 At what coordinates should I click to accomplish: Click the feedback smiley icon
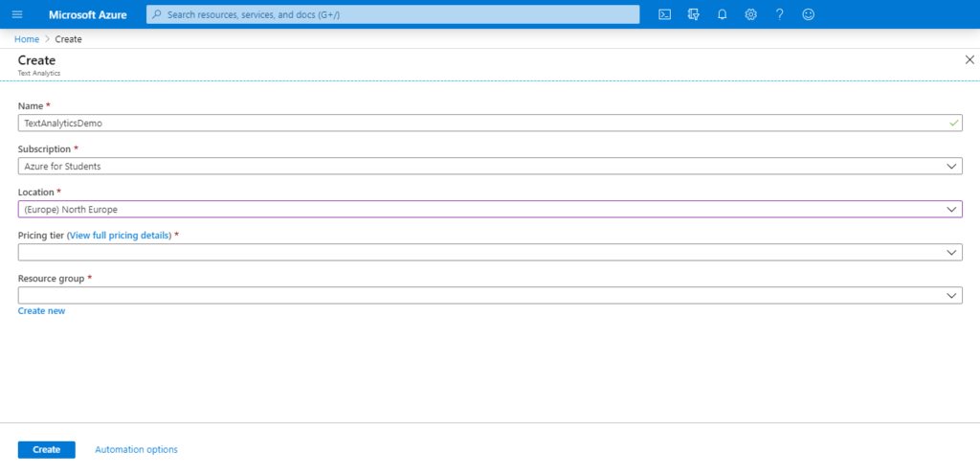[808, 14]
